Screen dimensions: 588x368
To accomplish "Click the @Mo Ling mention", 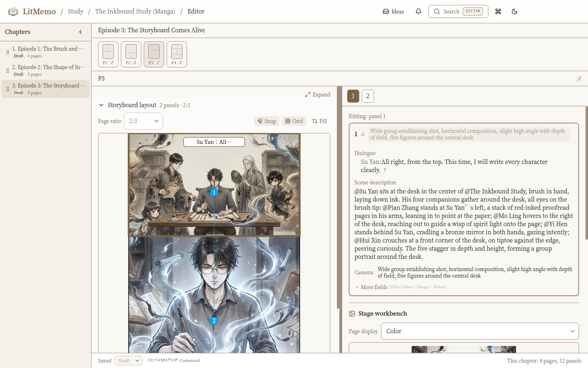I will tap(507, 216).
